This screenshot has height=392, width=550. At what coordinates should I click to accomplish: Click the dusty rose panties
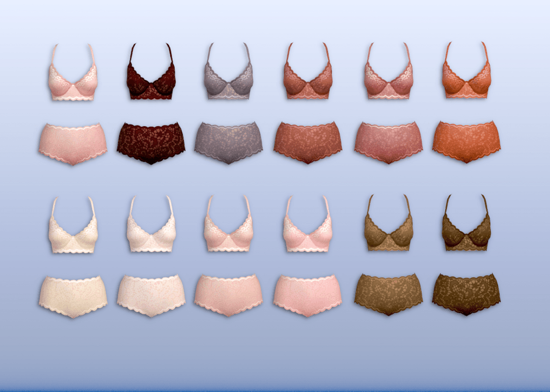tap(387, 143)
